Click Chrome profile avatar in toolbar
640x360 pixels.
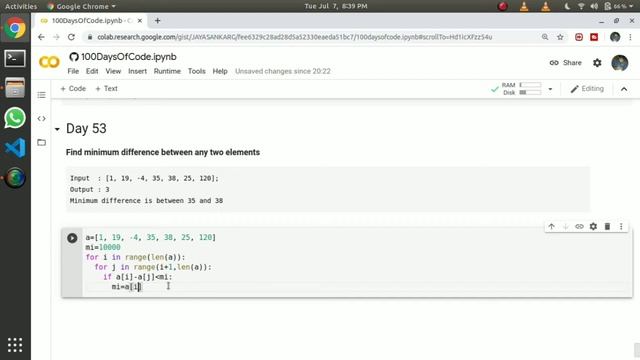click(x=615, y=37)
